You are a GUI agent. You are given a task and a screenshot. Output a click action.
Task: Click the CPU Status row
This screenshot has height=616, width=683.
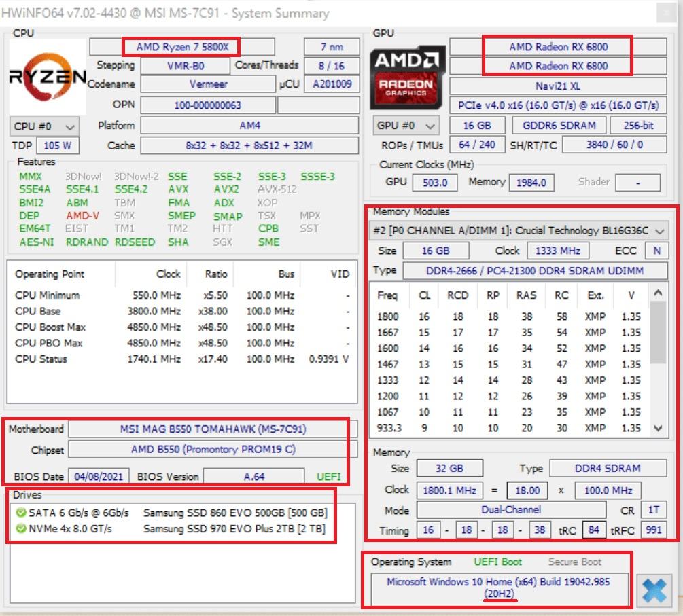coord(182,359)
